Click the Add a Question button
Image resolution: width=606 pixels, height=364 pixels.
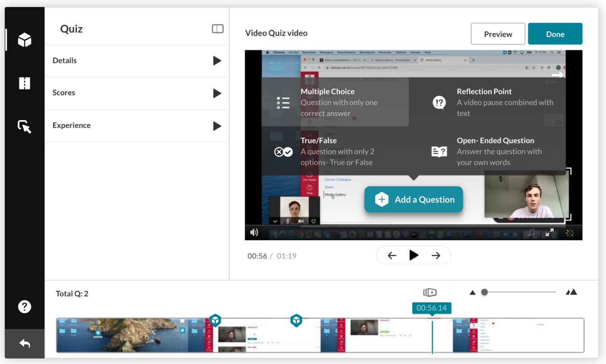point(413,199)
